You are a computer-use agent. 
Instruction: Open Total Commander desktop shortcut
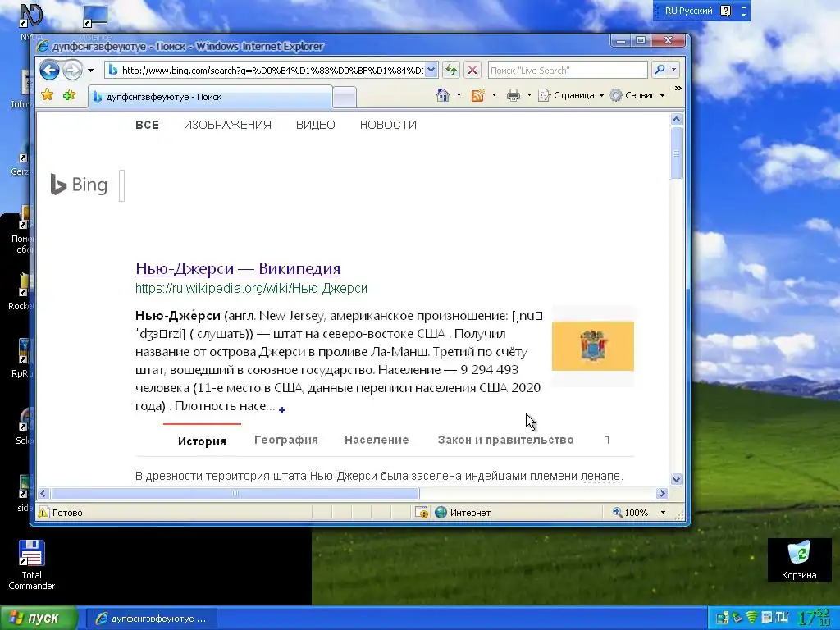tap(32, 564)
